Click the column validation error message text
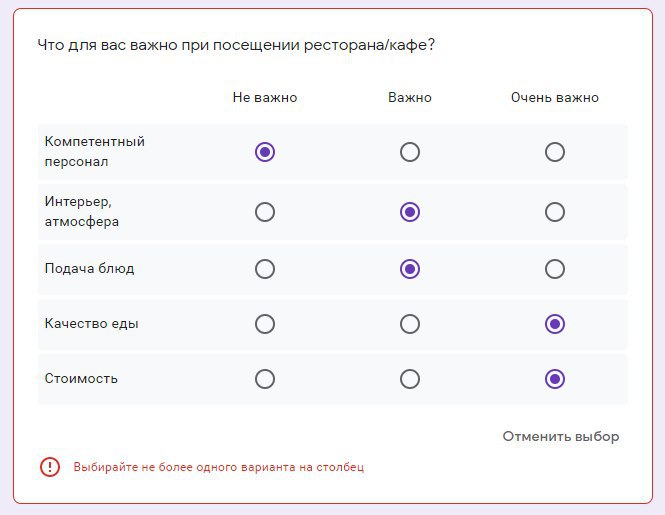 pyautogui.click(x=218, y=467)
